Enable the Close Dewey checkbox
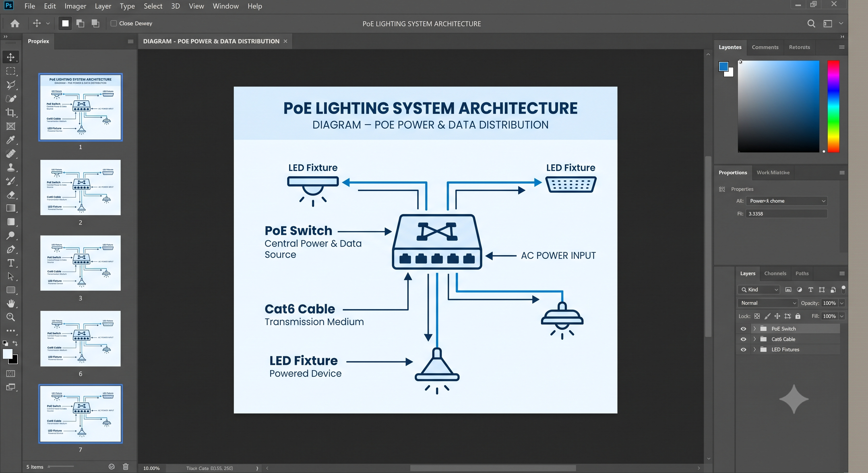 (x=114, y=23)
